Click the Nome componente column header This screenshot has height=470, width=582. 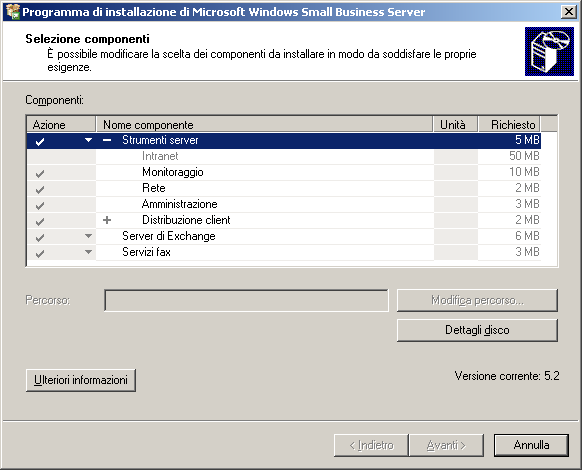265,124
